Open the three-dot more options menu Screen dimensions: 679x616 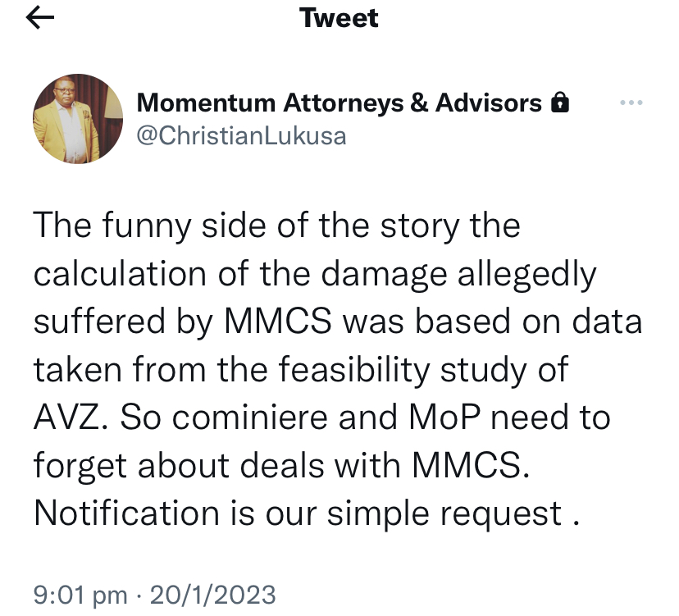[631, 103]
